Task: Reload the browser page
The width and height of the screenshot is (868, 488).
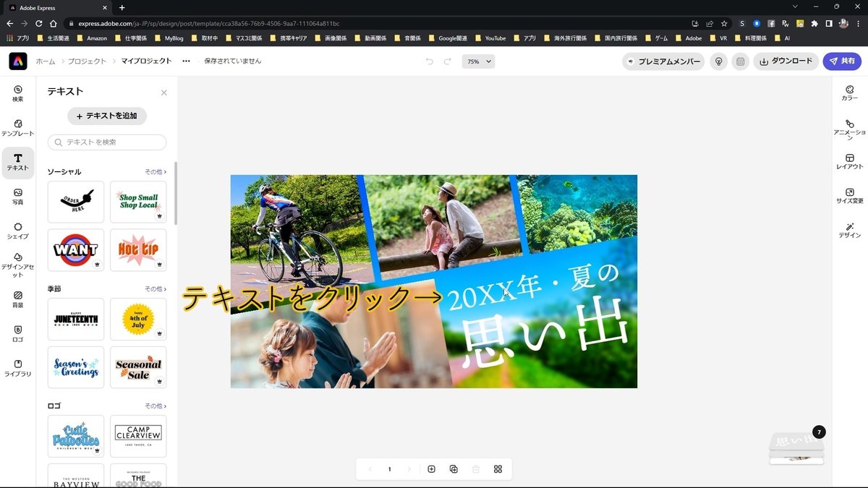Action: 38,23
